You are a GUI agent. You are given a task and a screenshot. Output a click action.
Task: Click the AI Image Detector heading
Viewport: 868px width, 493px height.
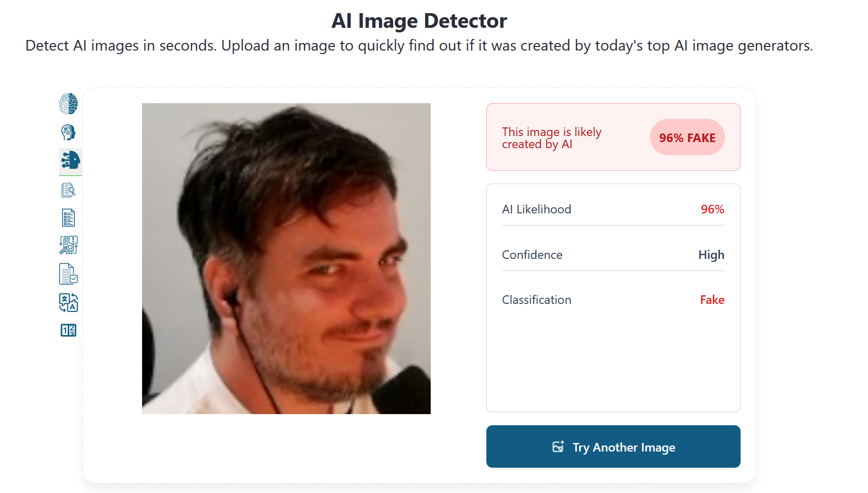tap(419, 21)
